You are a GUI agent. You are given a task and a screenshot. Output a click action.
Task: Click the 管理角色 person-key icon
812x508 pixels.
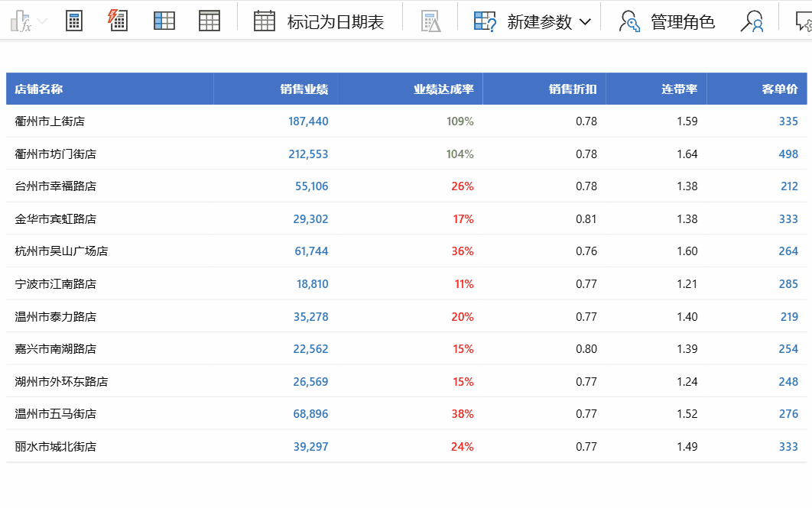pyautogui.click(x=629, y=21)
